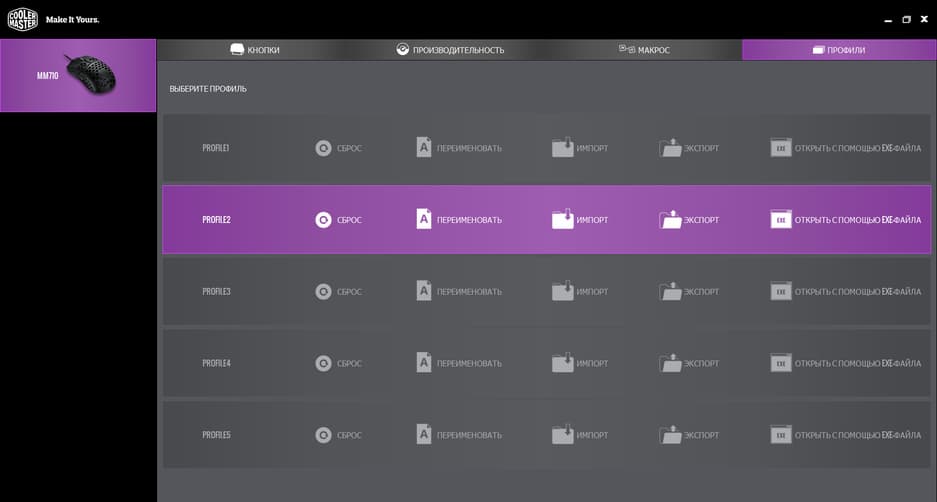This screenshot has height=502, width=937.
Task: Click ОТКРЫТЬ С ПОМОЩЬЮ EXE-ФАЙЛА for PROFILE1
Action: click(858, 148)
